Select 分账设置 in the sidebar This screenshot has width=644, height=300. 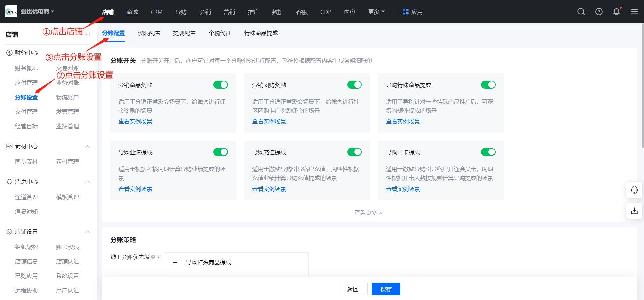pos(27,97)
